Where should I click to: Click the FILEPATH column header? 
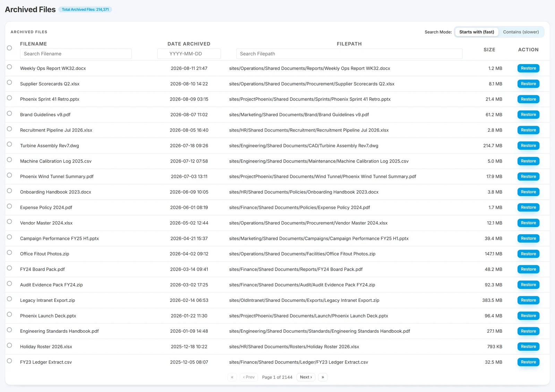pyautogui.click(x=349, y=44)
